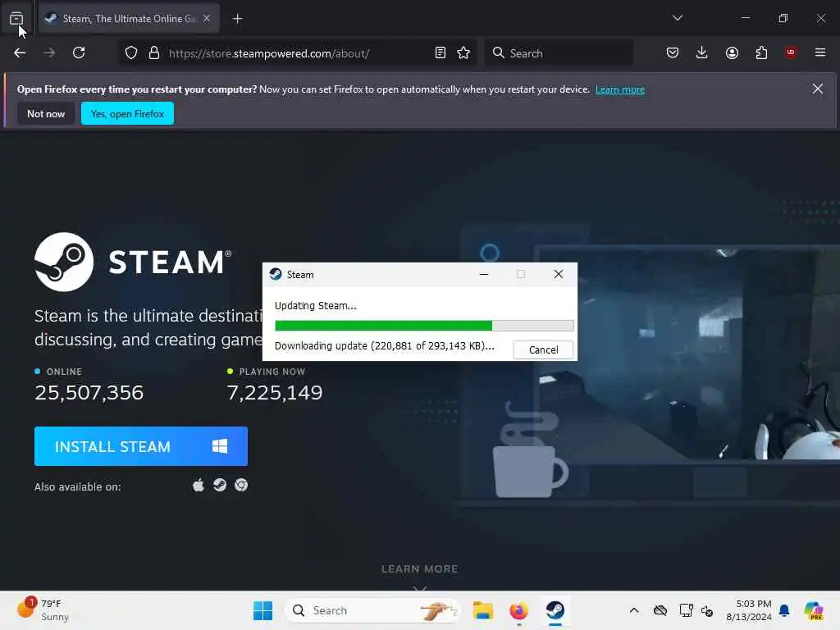Open Copilot preview icon in taskbar
The image size is (840, 630).
814,610
